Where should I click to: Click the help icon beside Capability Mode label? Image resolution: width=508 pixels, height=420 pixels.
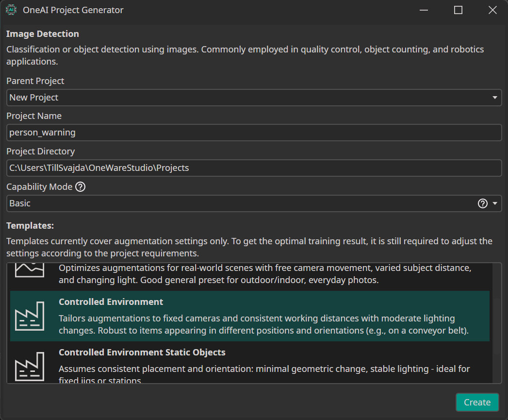click(81, 187)
